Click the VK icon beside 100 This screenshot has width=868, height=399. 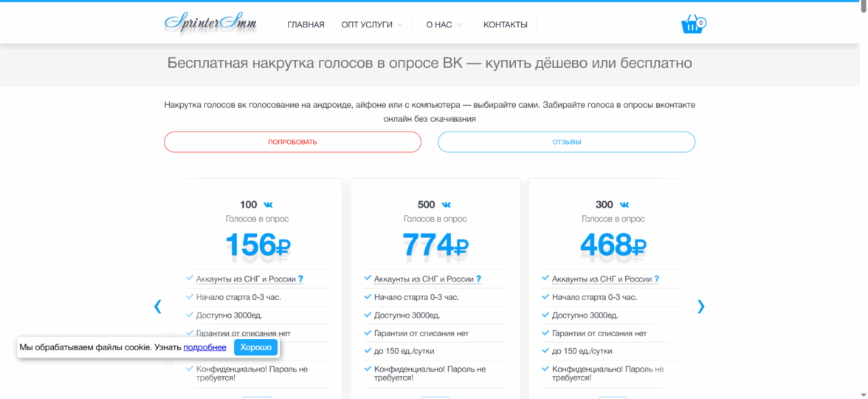(x=268, y=205)
